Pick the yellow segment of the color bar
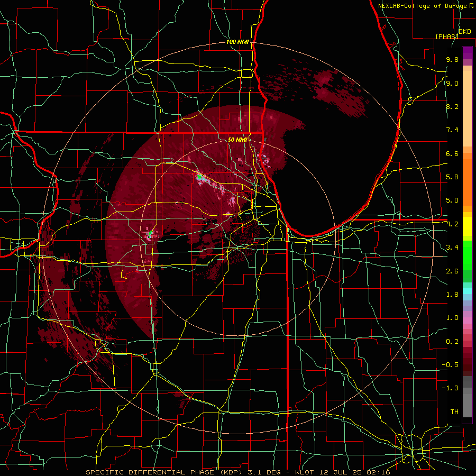The height and width of the screenshot is (476, 476). 467,226
